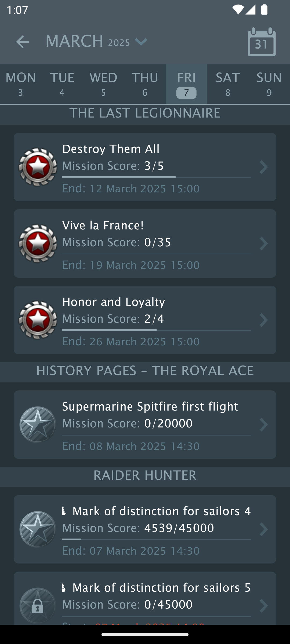Open Mark of distinction for sailors 4

(x=161, y=511)
